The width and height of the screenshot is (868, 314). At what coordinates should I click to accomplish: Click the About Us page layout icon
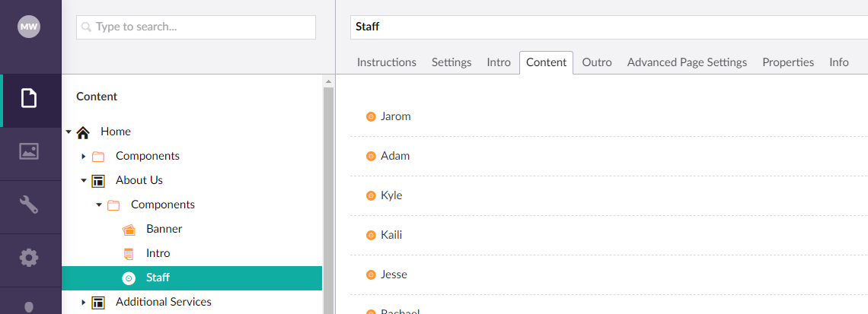tap(98, 181)
